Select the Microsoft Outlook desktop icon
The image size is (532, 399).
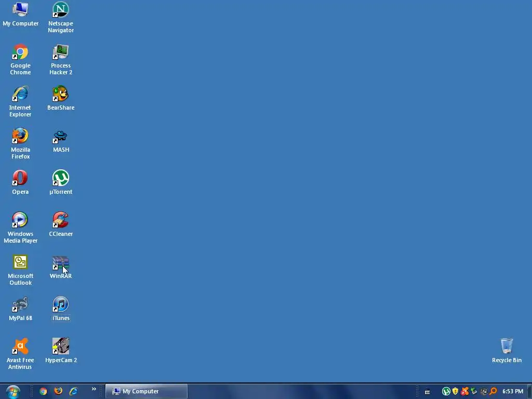tap(20, 270)
